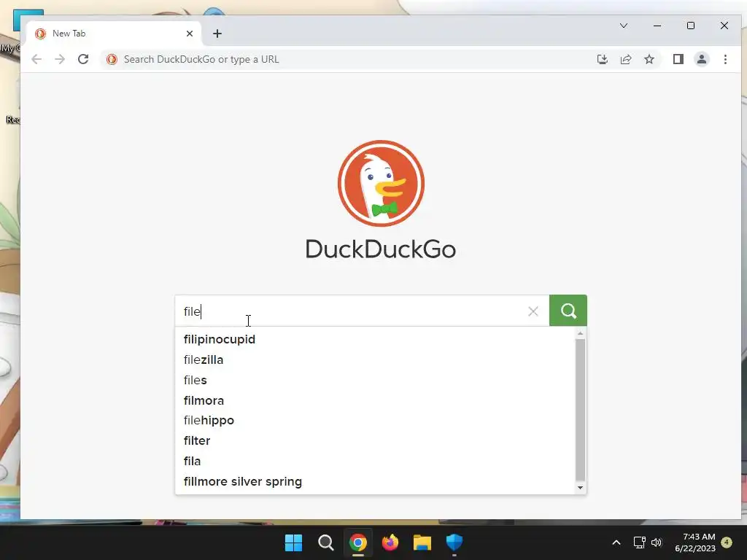
Task: Click the DuckDuckGo duck logo
Action: (381, 183)
